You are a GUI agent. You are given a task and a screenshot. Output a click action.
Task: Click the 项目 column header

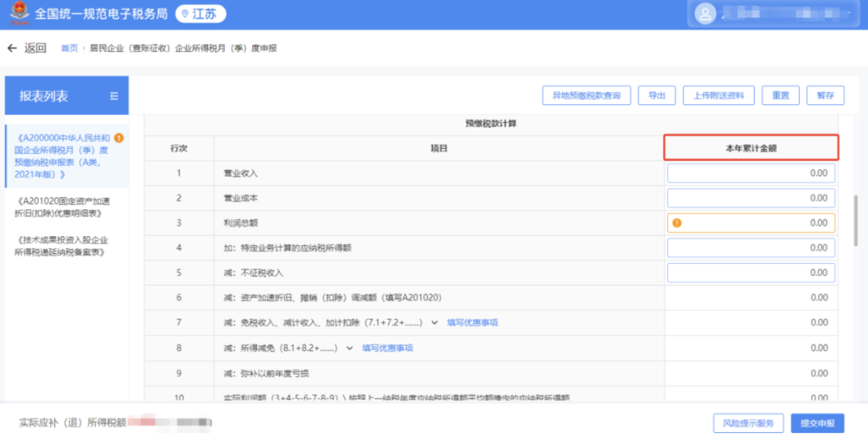pyautogui.click(x=439, y=148)
